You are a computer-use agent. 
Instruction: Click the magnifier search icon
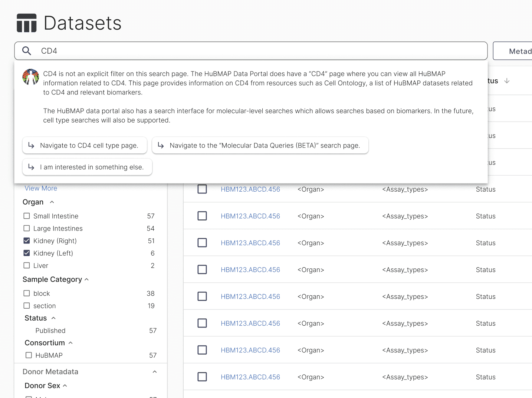tap(27, 51)
